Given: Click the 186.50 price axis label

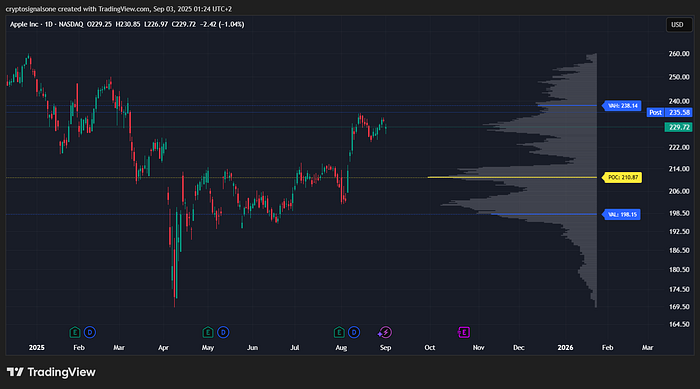Looking at the screenshot, I should pyautogui.click(x=679, y=251).
